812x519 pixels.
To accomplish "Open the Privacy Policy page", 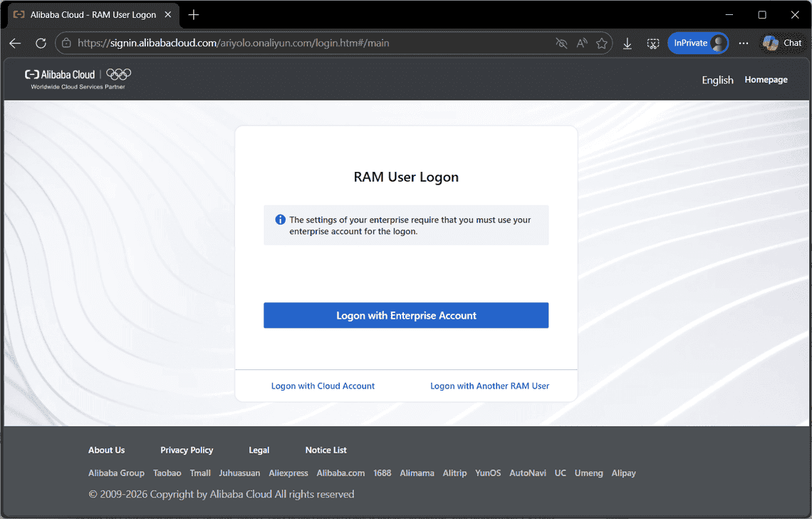I will 187,450.
